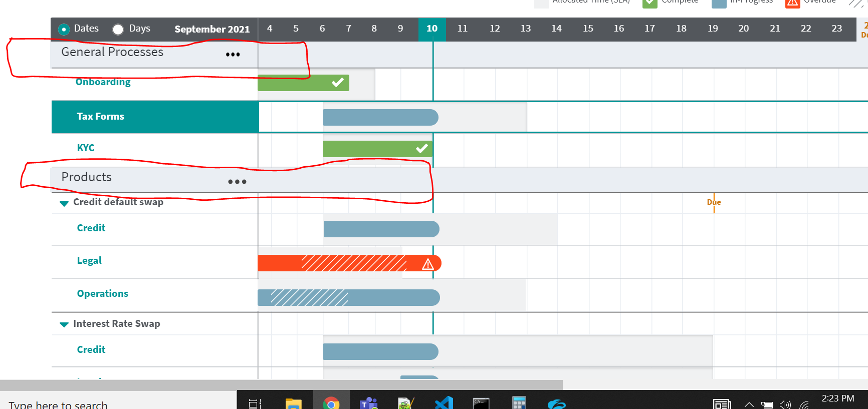
Task: Select day 19 in the date header
Action: coord(713,29)
